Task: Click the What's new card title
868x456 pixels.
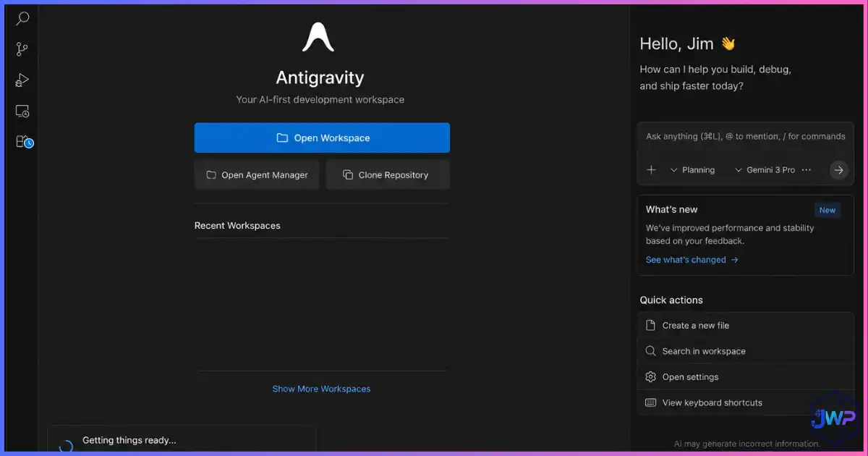Action: (672, 209)
